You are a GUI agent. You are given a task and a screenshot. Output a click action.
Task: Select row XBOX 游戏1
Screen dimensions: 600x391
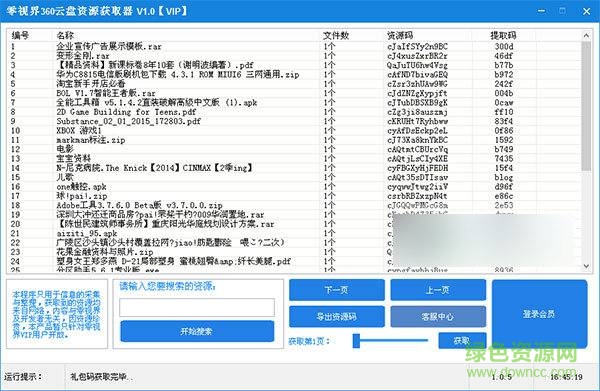point(295,130)
